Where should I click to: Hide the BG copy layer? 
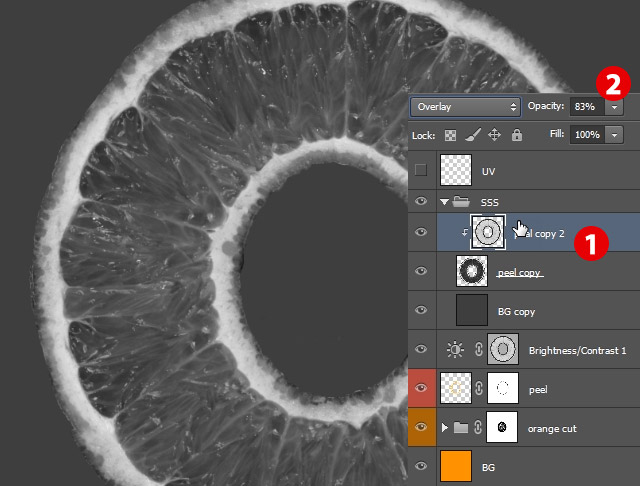421,310
